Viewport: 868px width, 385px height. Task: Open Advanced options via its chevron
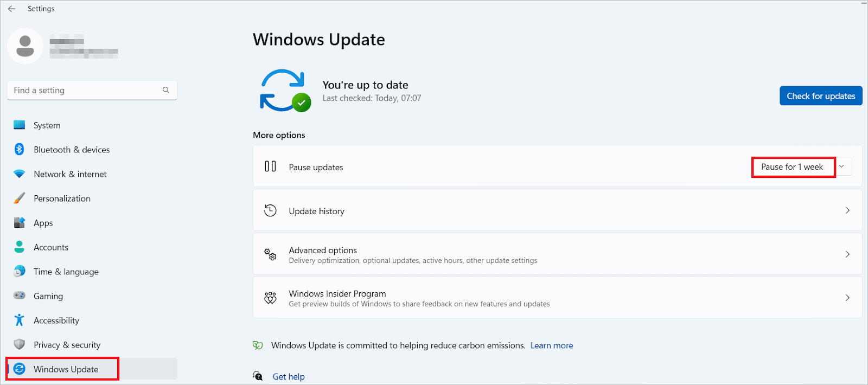tap(847, 254)
